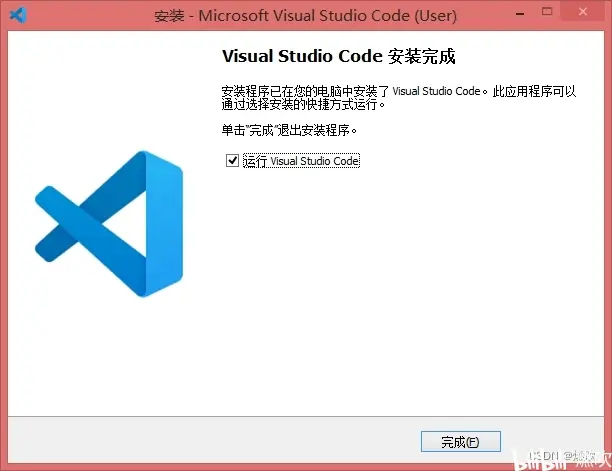The image size is (612, 471).
Task: Click the VS Code icon in title bar
Action: pyautogui.click(x=18, y=16)
